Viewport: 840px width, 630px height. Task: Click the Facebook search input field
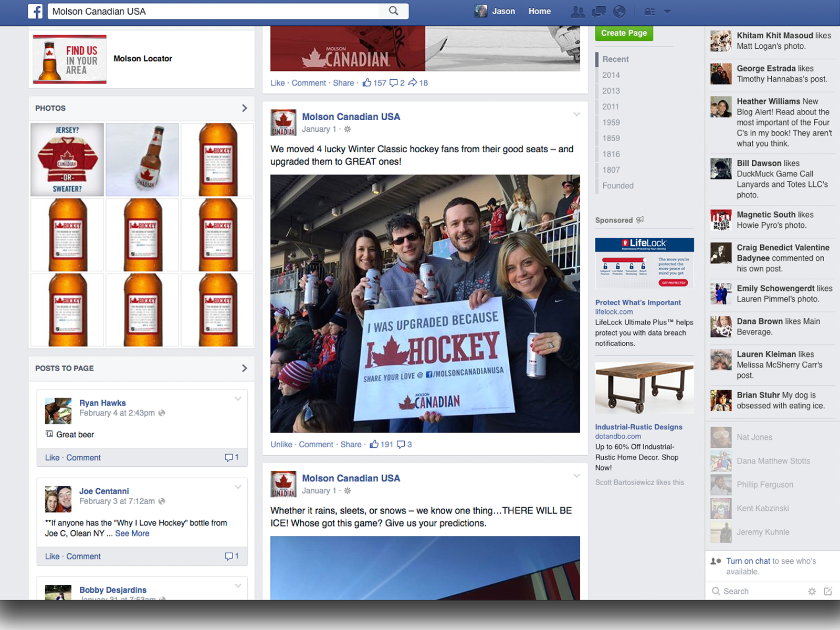tap(214, 11)
